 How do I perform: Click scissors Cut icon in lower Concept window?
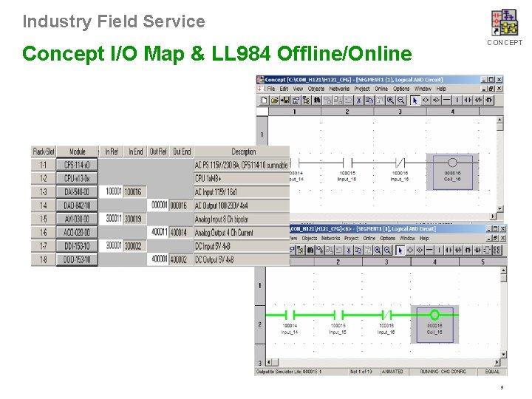pyautogui.click(x=348, y=250)
